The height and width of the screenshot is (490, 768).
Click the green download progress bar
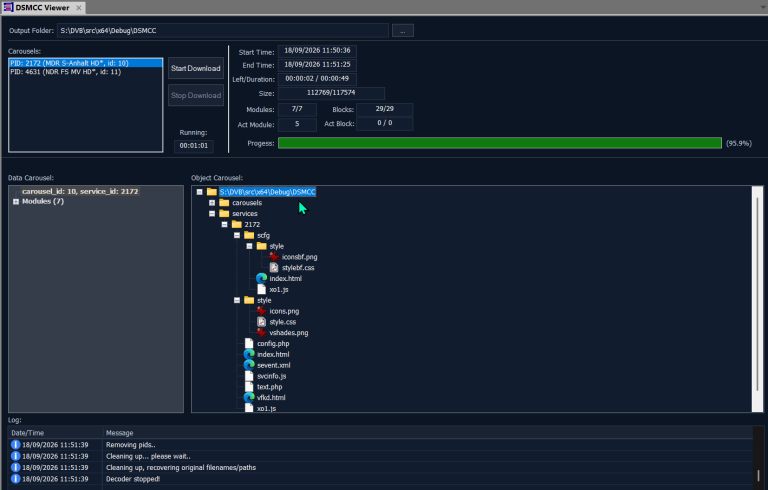500,143
